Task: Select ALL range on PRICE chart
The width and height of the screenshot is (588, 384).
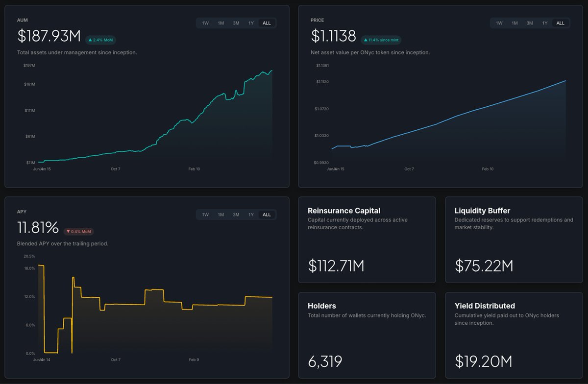Action: 561,23
